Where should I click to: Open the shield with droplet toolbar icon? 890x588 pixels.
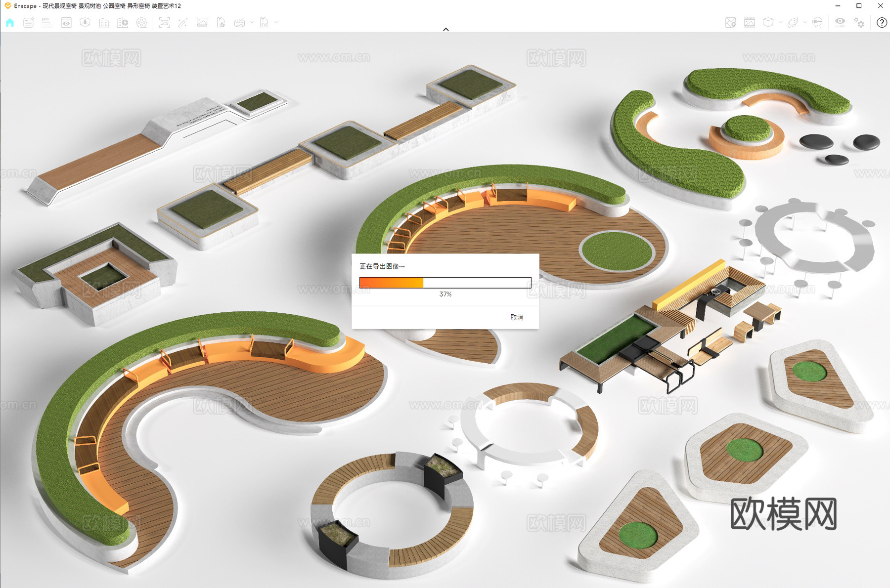[x=85, y=22]
